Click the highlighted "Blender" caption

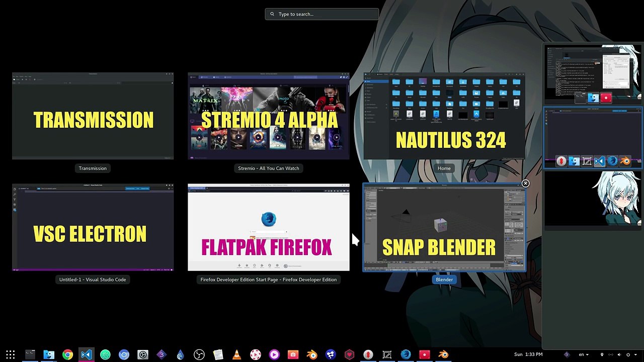pyautogui.click(x=444, y=280)
